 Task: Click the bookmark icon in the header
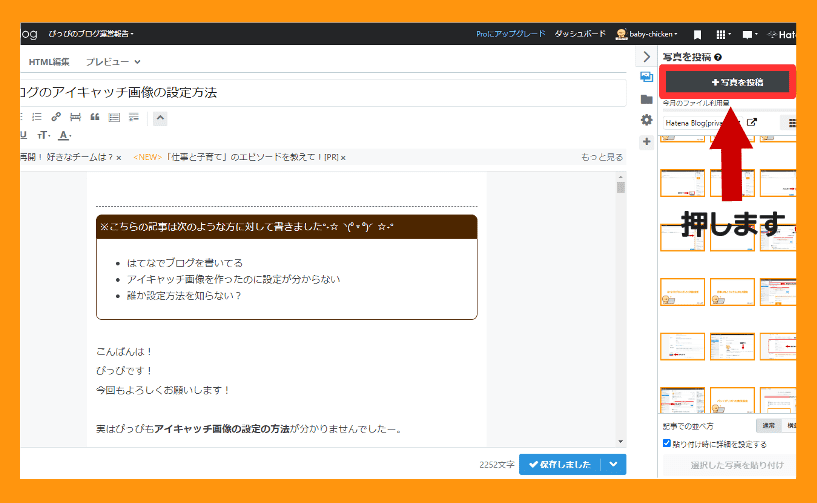[697, 34]
